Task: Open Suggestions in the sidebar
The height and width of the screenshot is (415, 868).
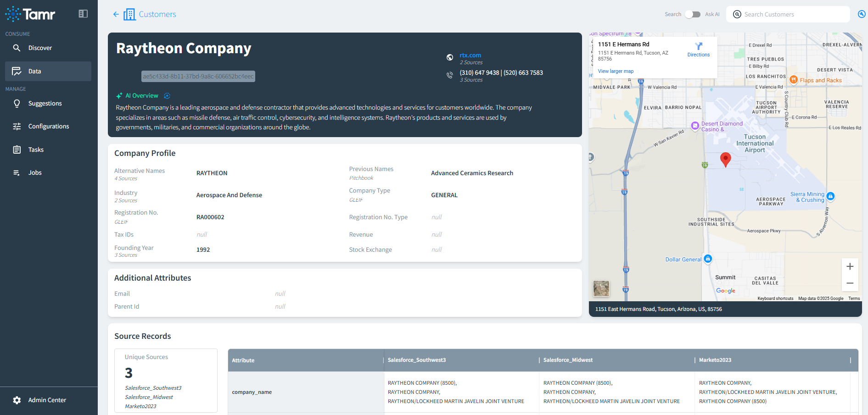Action: [x=48, y=103]
